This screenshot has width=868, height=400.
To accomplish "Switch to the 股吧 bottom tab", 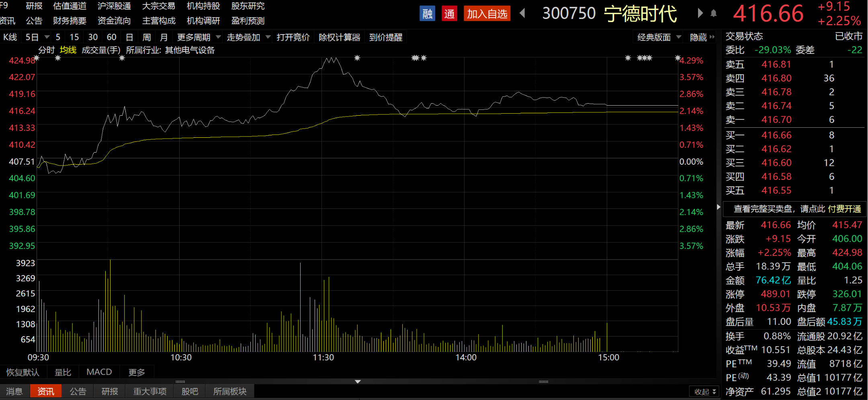I will [x=190, y=391].
